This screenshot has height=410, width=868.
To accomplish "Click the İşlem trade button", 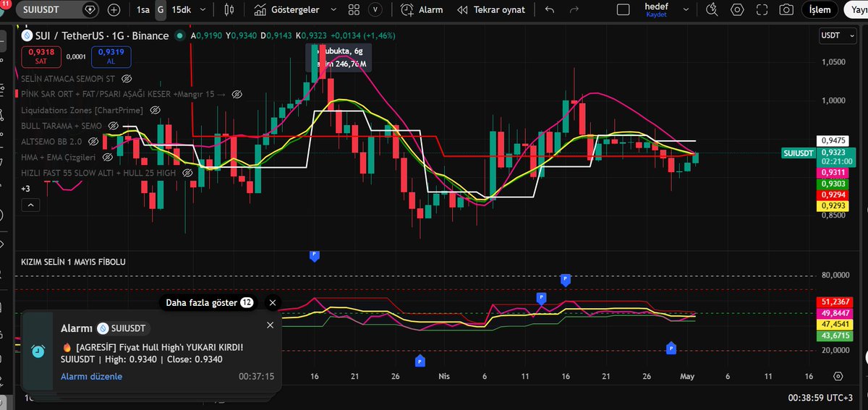I will pyautogui.click(x=820, y=10).
